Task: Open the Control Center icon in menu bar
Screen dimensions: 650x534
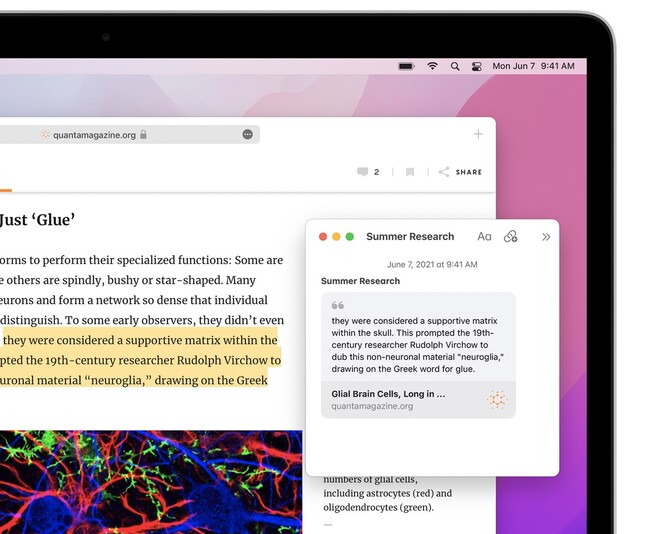Action: click(x=477, y=66)
